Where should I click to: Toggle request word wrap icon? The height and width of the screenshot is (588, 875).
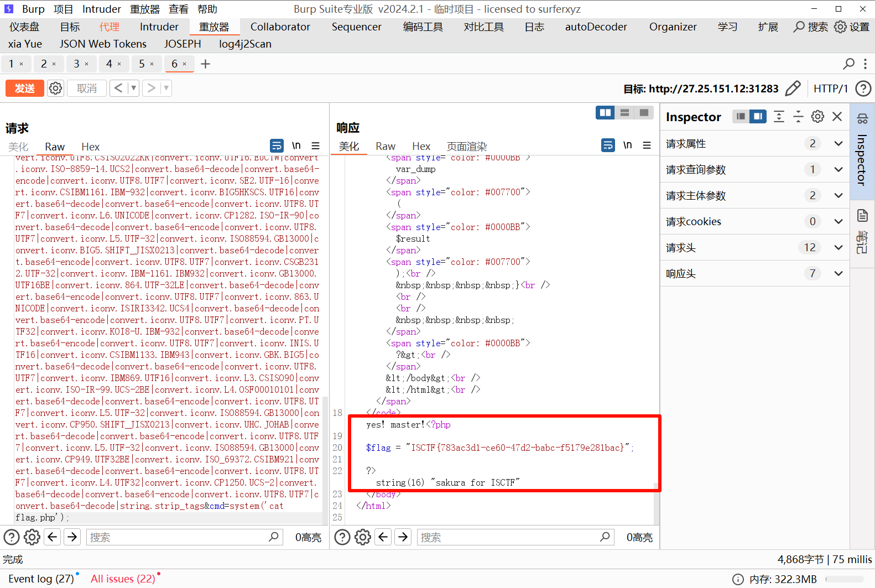[277, 145]
